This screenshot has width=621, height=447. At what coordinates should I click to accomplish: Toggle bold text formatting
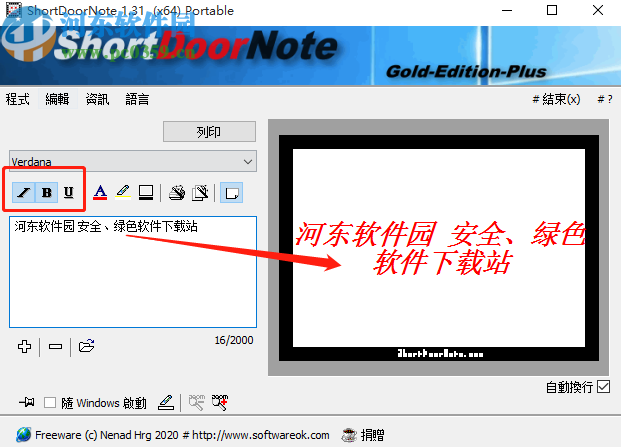coord(47,192)
